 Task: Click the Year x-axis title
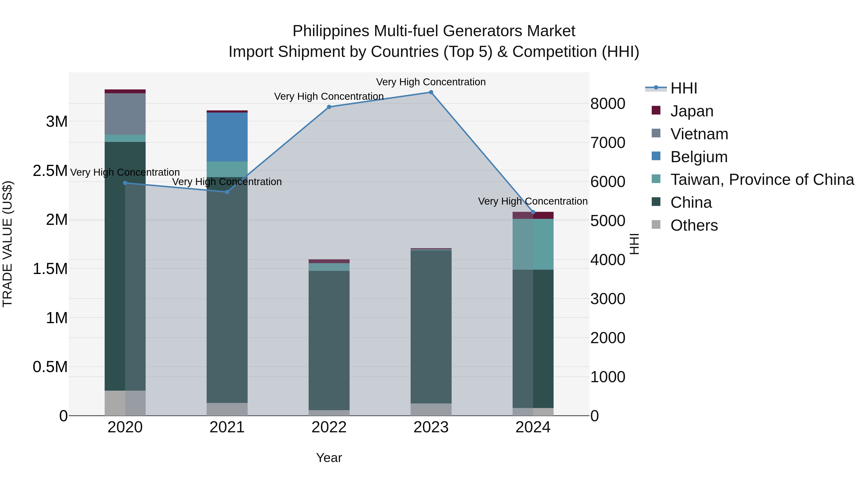tap(329, 458)
